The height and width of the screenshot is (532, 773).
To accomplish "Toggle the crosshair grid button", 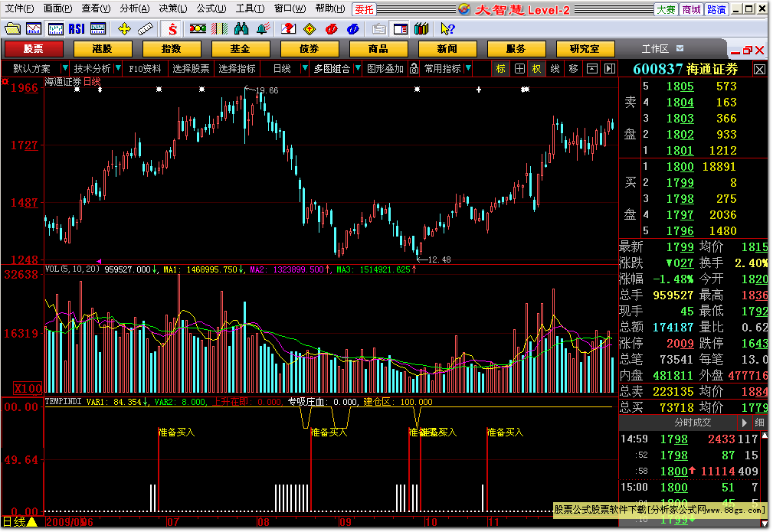I will pyautogui.click(x=519, y=68).
